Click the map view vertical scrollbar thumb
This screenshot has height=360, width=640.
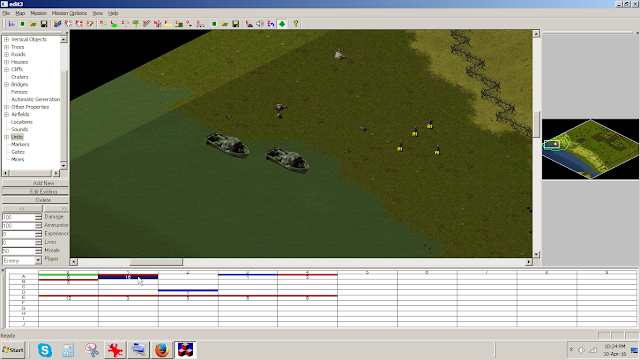[536, 124]
